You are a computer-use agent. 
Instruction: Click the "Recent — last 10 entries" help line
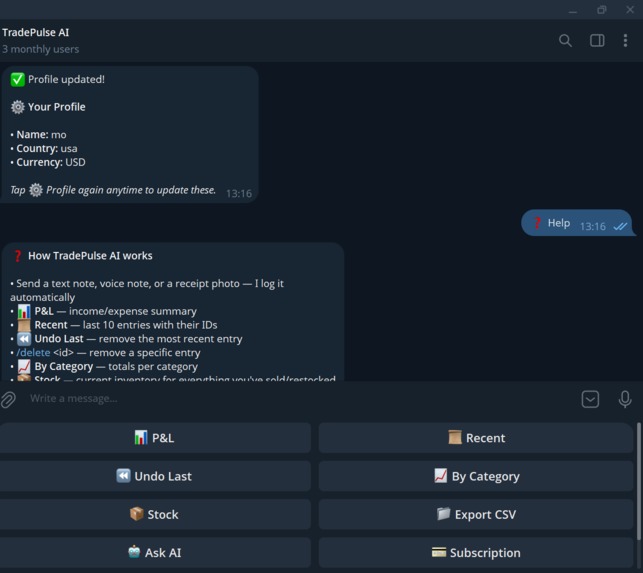click(114, 325)
